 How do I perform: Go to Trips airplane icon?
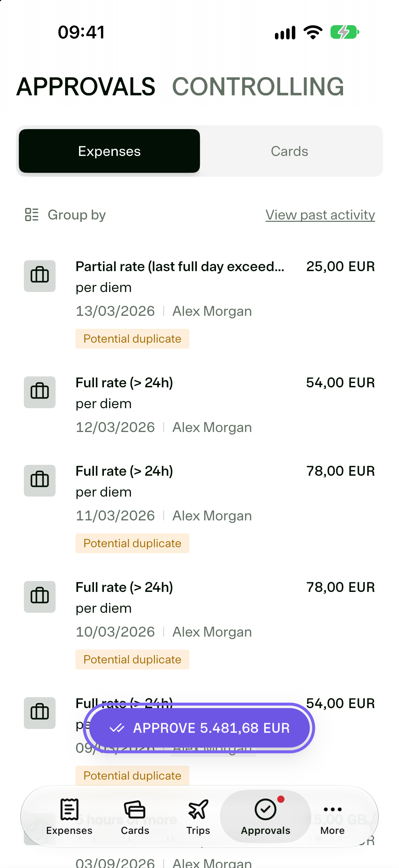click(198, 809)
